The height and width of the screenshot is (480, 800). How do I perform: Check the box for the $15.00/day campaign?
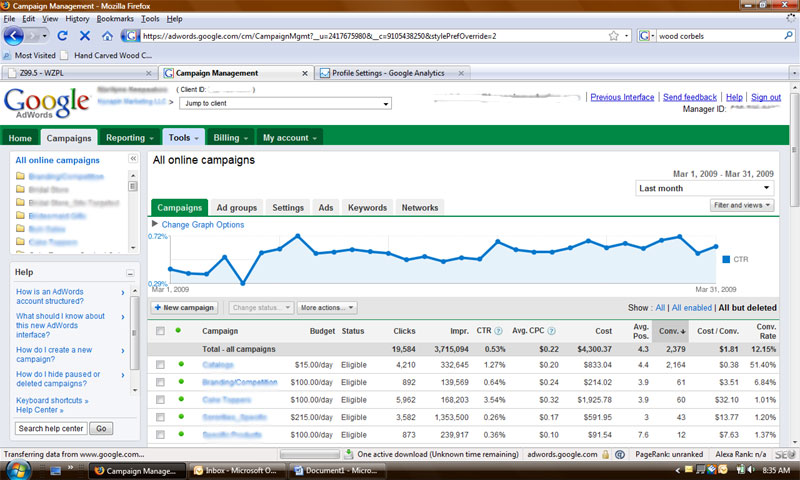pos(160,365)
